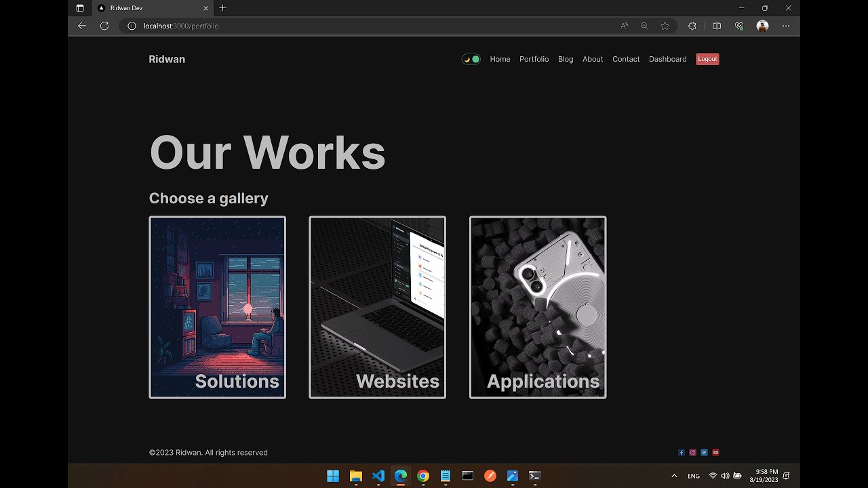Open File Explorer from the taskbar

coord(356,476)
